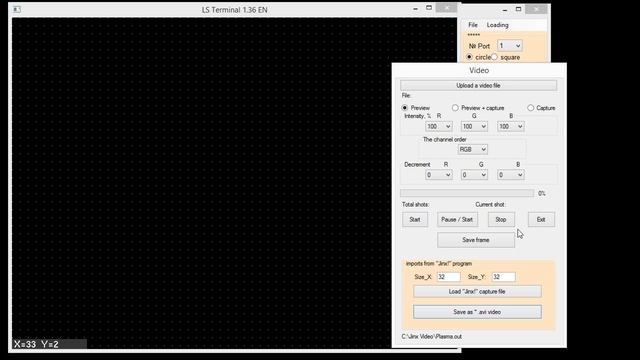
Task: Choose the square shape option
Action: coord(494,57)
